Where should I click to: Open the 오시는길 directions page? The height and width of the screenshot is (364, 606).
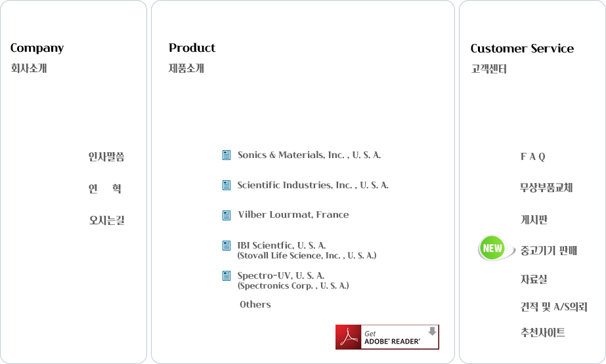tap(106, 220)
